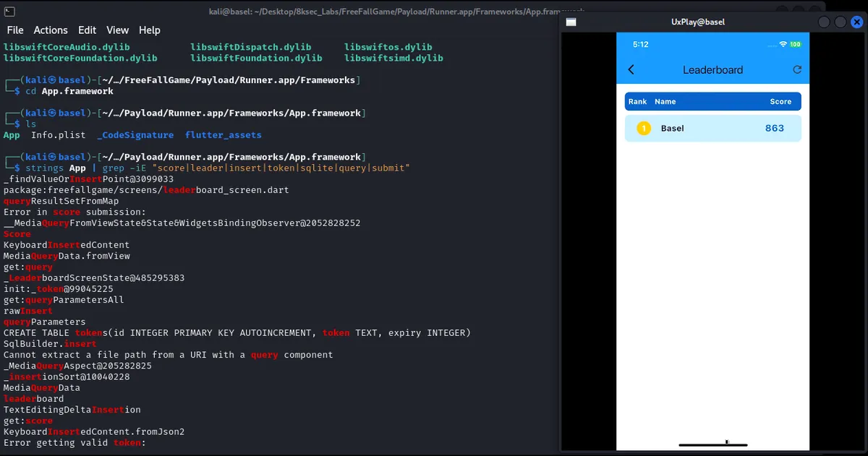
Task: Click the Name column header
Action: pyautogui.click(x=665, y=102)
